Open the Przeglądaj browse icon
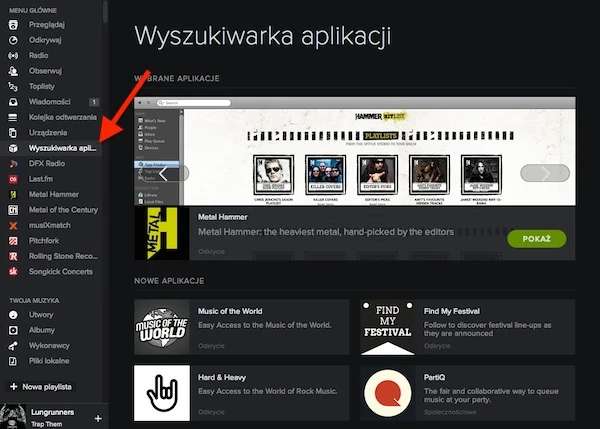 (x=13, y=25)
